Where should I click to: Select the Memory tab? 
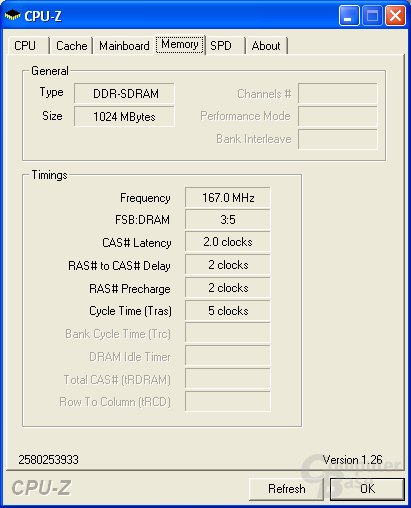(x=180, y=44)
